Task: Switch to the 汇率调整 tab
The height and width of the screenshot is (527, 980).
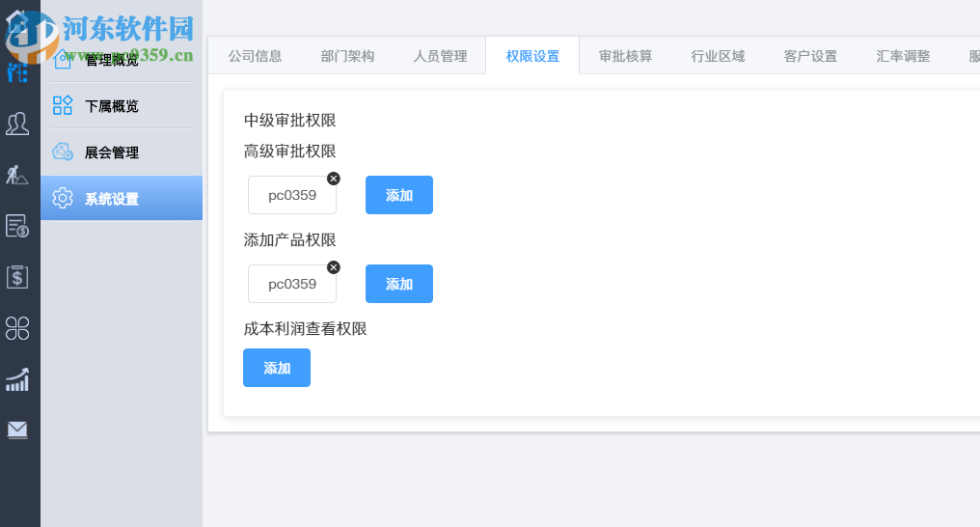Action: coord(903,56)
